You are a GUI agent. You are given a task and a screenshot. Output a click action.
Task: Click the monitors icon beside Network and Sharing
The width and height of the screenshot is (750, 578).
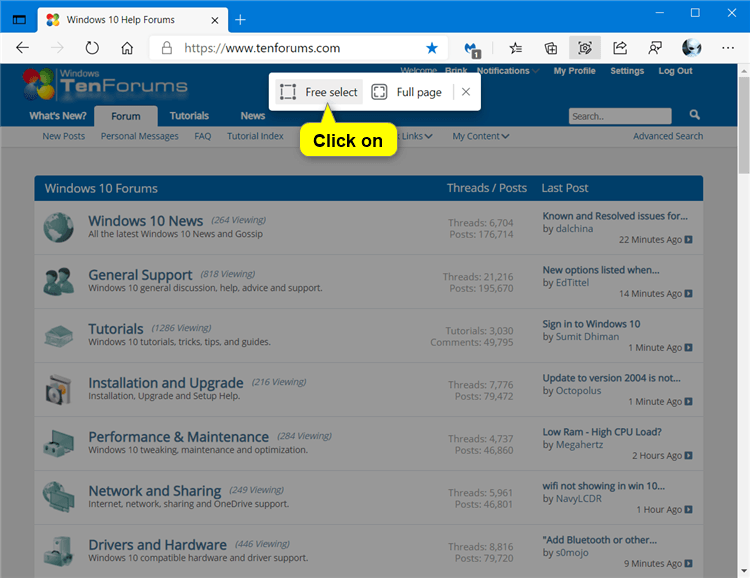[58, 497]
